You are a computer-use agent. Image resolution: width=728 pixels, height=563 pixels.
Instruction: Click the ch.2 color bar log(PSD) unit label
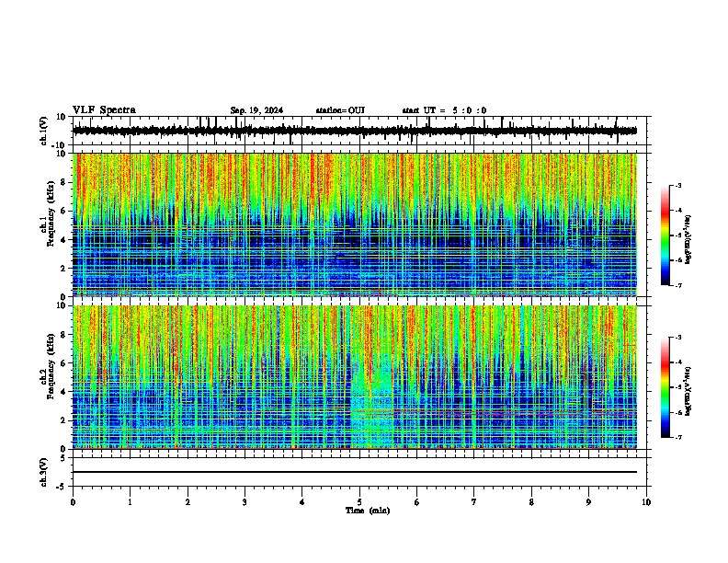click(x=688, y=391)
